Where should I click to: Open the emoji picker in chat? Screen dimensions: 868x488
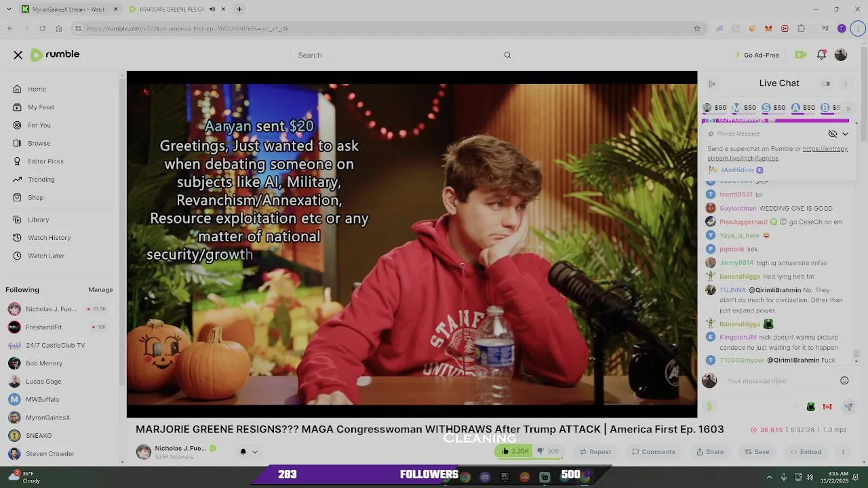[844, 381]
